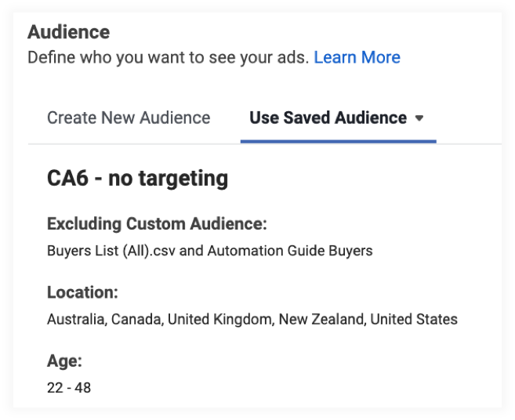Viewport: 515px width, 420px height.
Task: Open the Use Saved Audience dropdown arrow
Action: coord(419,118)
